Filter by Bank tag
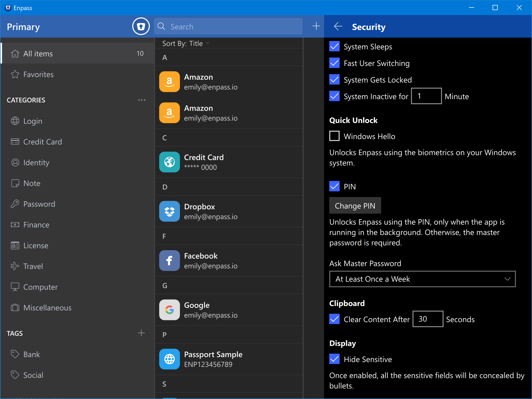 (78, 354)
